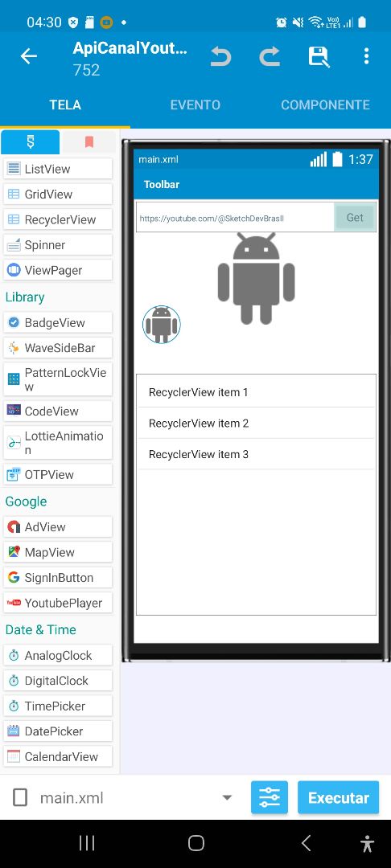391x868 pixels.
Task: Expand the main.xml file dropdown arrow
Action: 227,798
